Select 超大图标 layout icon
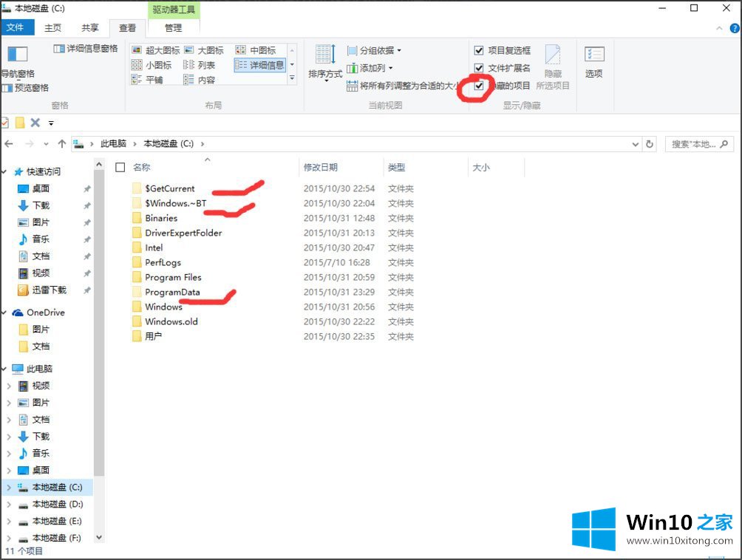The image size is (742, 560). pyautogui.click(x=137, y=50)
